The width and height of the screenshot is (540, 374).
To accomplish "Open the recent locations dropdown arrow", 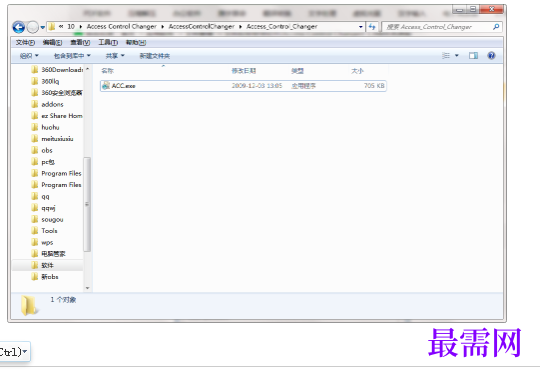I will tap(43, 27).
